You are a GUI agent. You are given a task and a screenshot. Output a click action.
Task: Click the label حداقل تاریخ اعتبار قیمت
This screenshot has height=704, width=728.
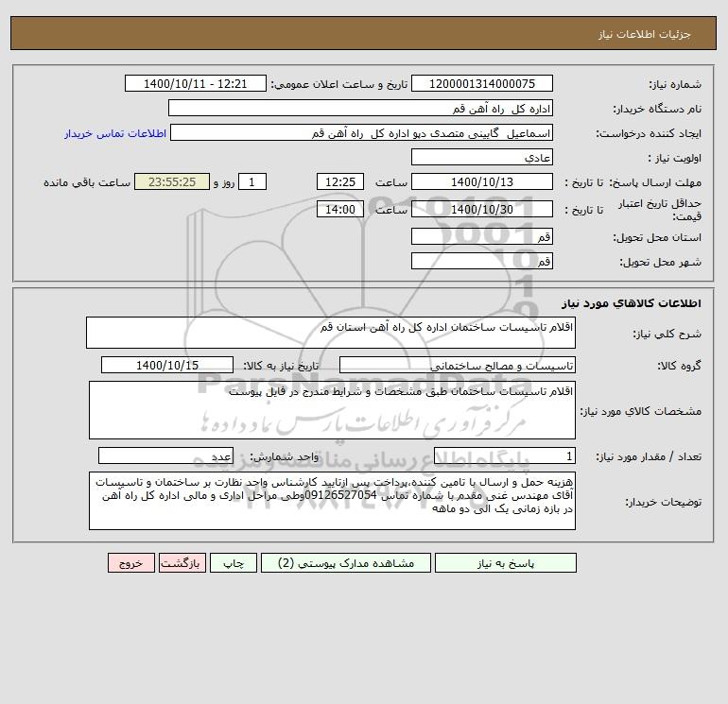pos(660,210)
